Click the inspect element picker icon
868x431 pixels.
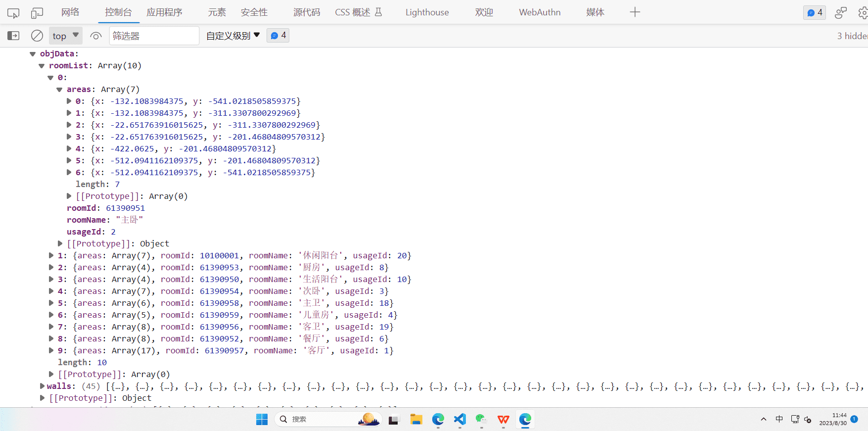click(13, 13)
